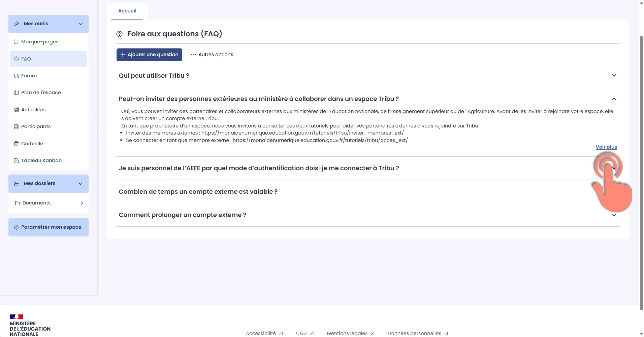644x337 pixels.
Task: Expand the 'Qui peut utiliser Tribu ?' chevron
Action: (614, 76)
